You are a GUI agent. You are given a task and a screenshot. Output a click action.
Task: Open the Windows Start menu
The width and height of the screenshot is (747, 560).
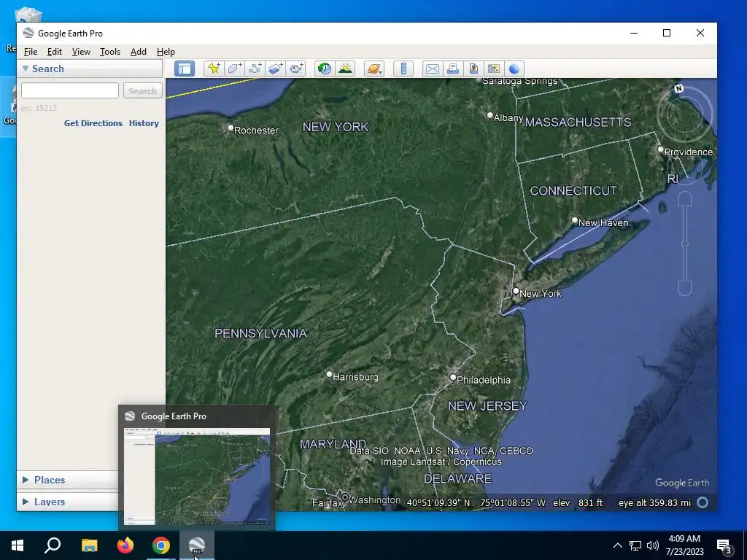coord(18,545)
